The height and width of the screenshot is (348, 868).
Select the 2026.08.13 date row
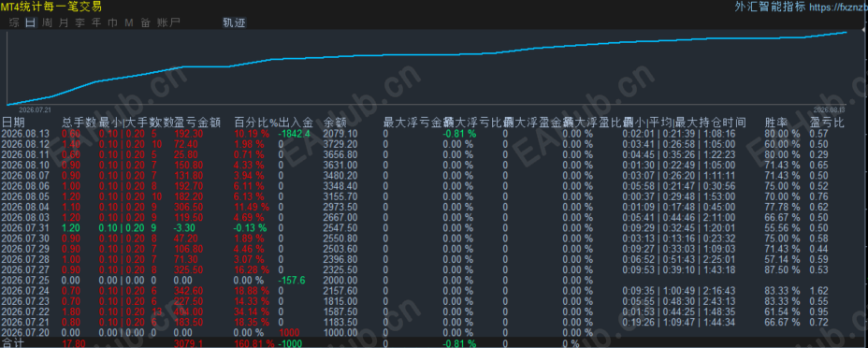(x=25, y=134)
